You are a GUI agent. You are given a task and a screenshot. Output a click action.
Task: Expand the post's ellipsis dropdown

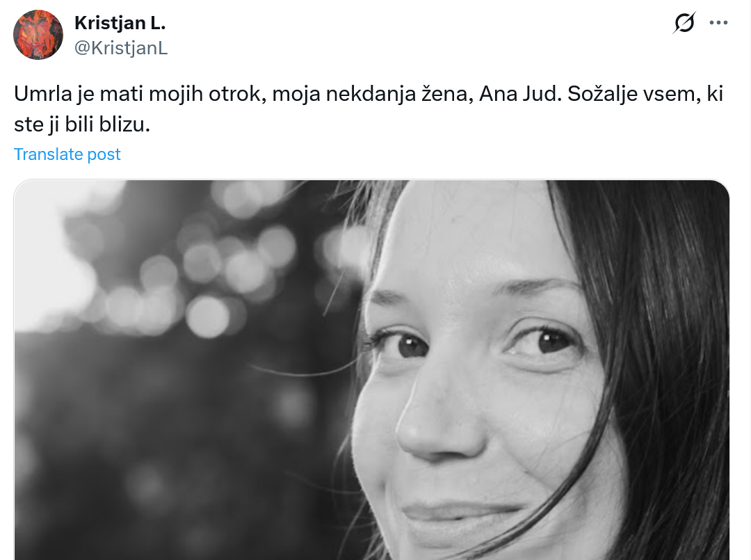[718, 22]
